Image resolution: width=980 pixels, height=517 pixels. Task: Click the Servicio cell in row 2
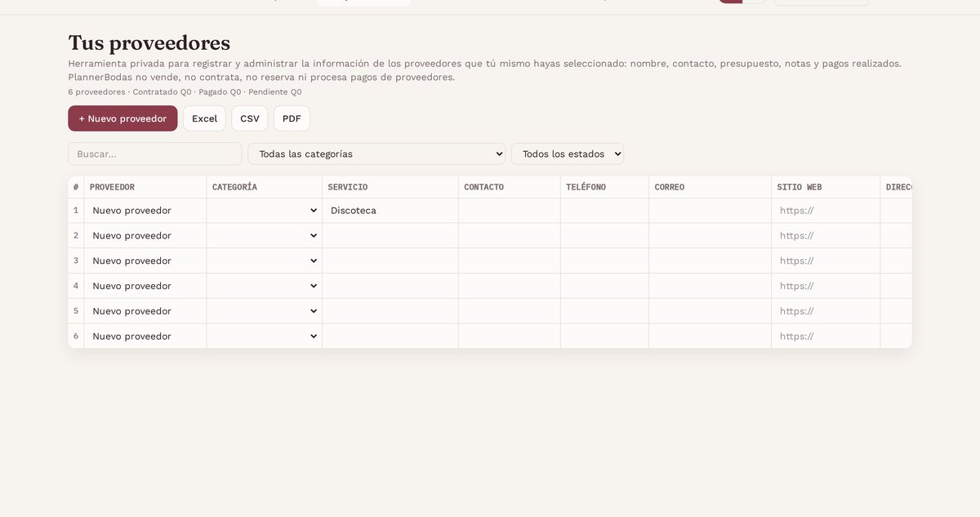(x=390, y=236)
